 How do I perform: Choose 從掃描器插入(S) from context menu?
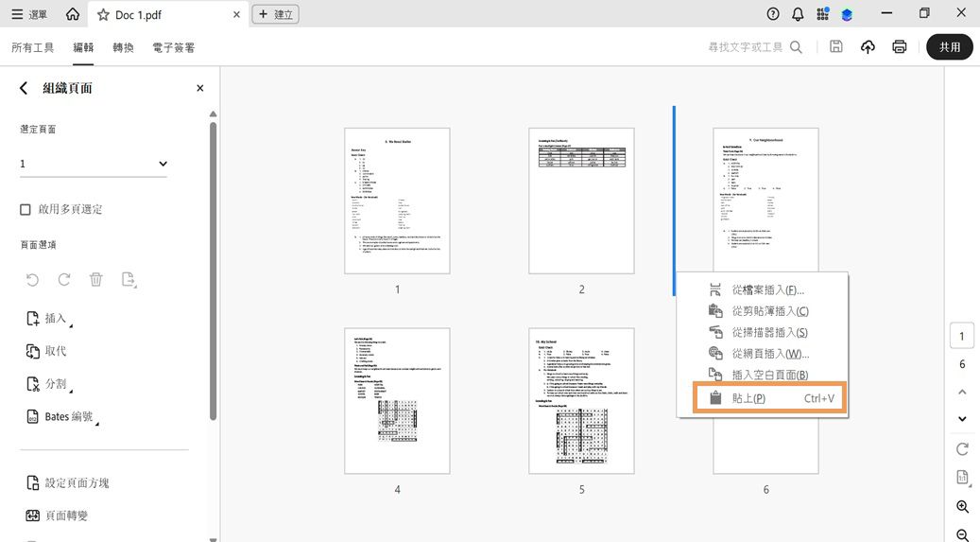[763, 332]
